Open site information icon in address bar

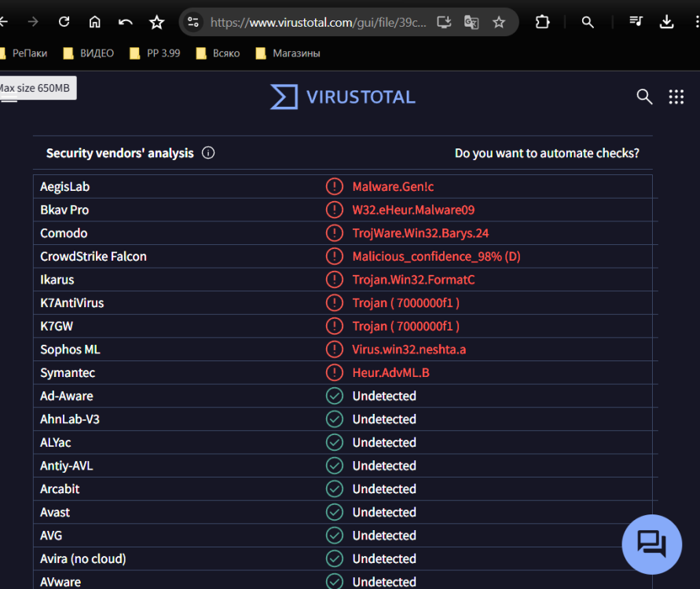pos(193,22)
